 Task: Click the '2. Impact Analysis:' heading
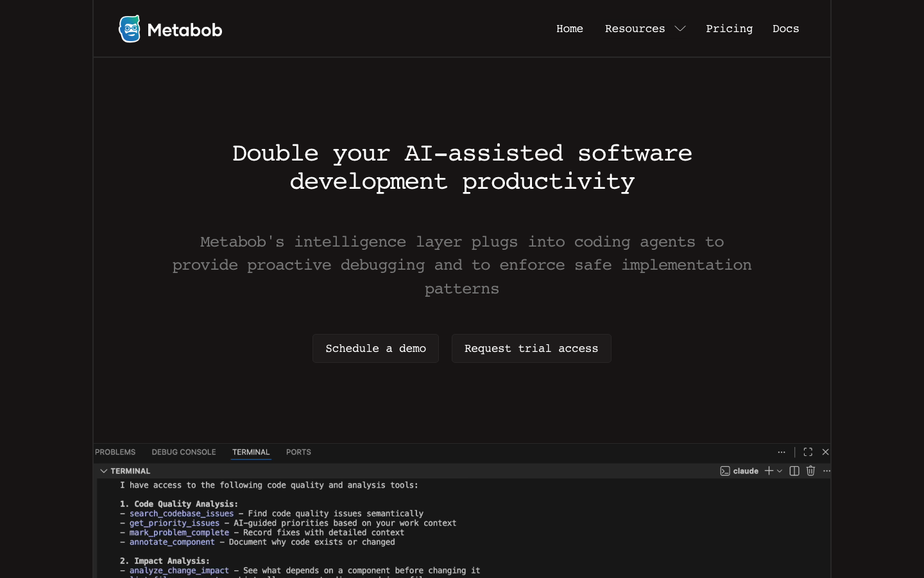tap(165, 561)
